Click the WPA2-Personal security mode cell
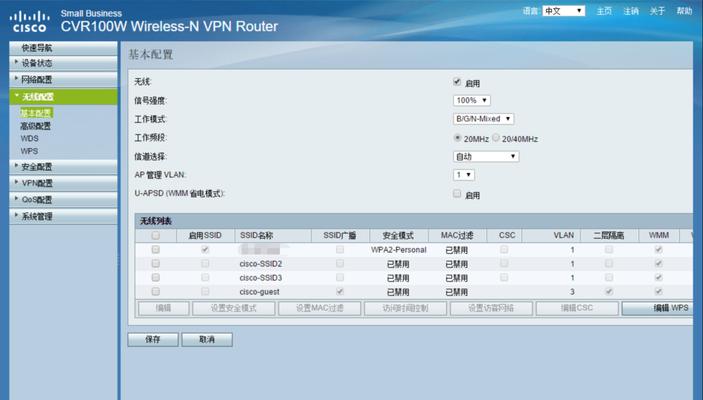 pyautogui.click(x=399, y=250)
